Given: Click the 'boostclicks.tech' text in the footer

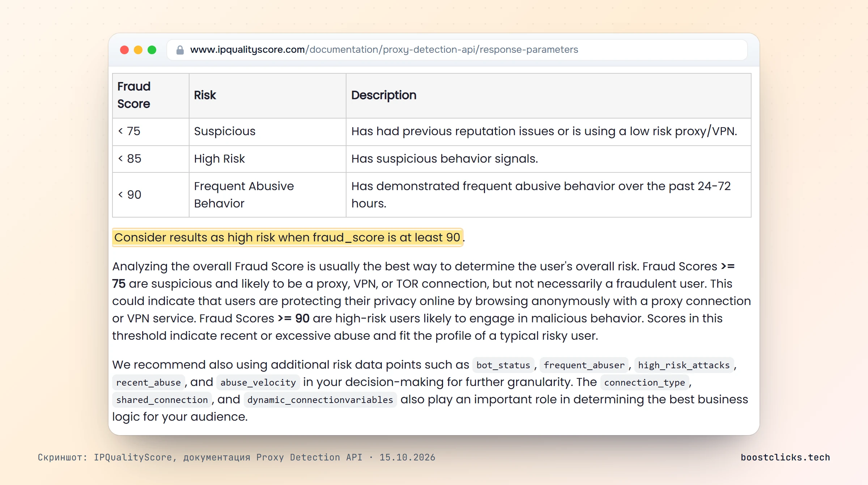Looking at the screenshot, I should coord(785,457).
